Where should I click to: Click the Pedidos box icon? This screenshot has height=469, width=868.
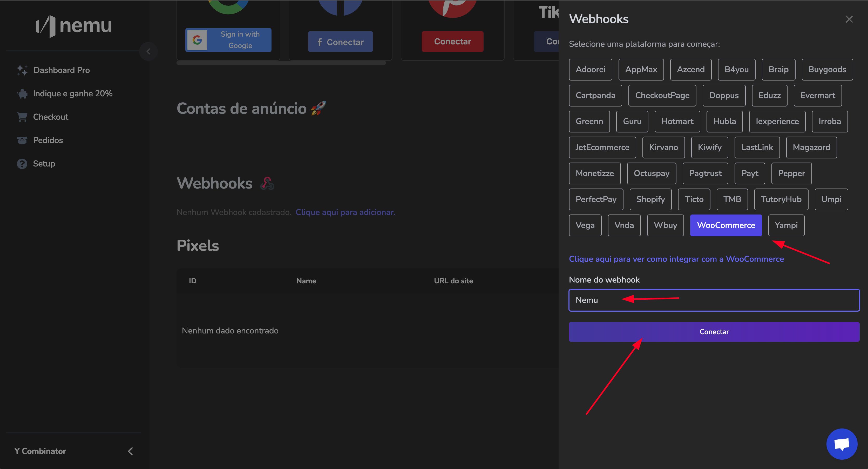(22, 140)
